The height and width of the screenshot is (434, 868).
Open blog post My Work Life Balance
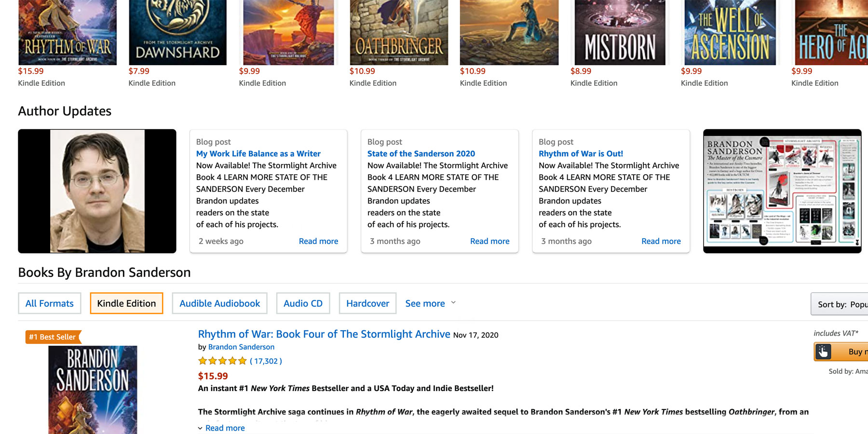[258, 153]
